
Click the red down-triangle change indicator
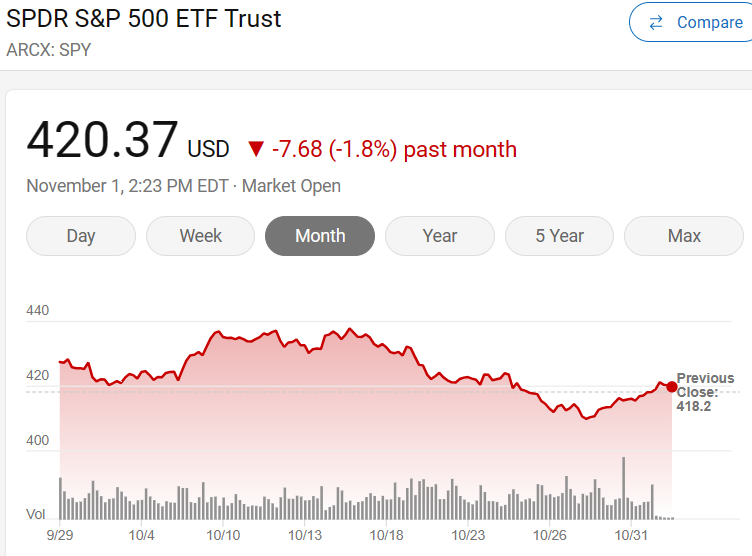tap(256, 149)
